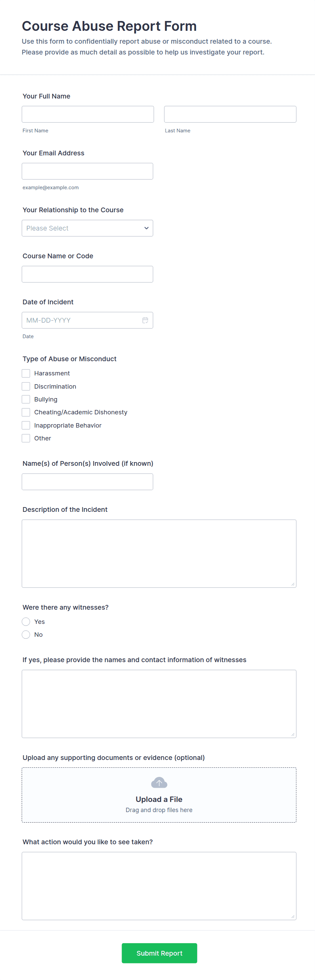Check the Other misconduct checkbox
315x980 pixels.
26,438
